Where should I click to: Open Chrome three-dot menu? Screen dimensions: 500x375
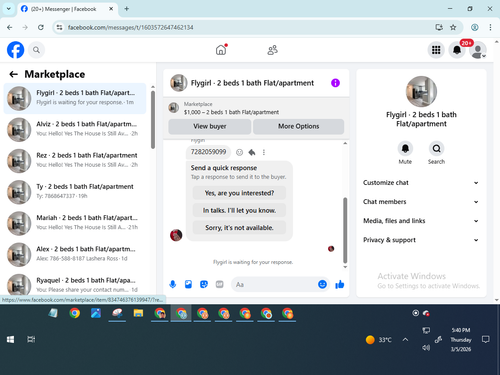click(490, 27)
